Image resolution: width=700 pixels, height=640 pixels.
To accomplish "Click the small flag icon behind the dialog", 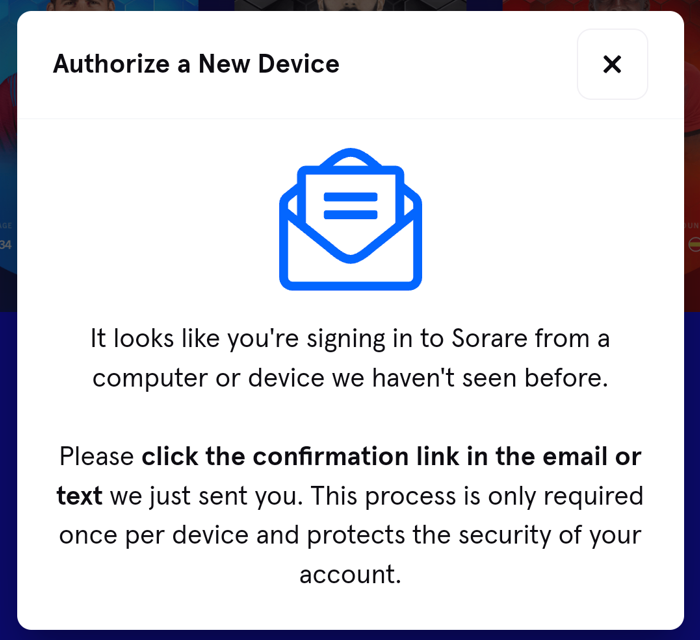I will coord(694,245).
